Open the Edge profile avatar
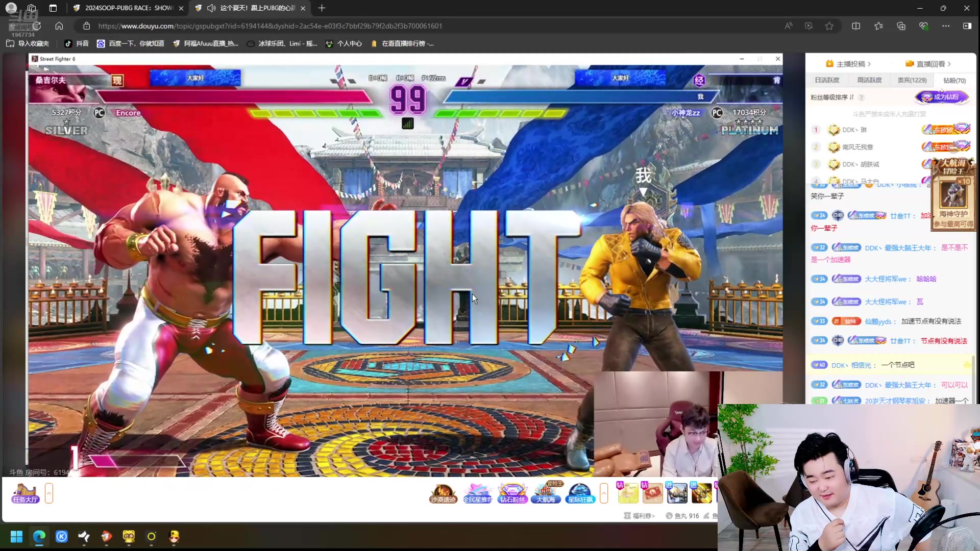Image resolution: width=980 pixels, height=551 pixels. tap(11, 8)
